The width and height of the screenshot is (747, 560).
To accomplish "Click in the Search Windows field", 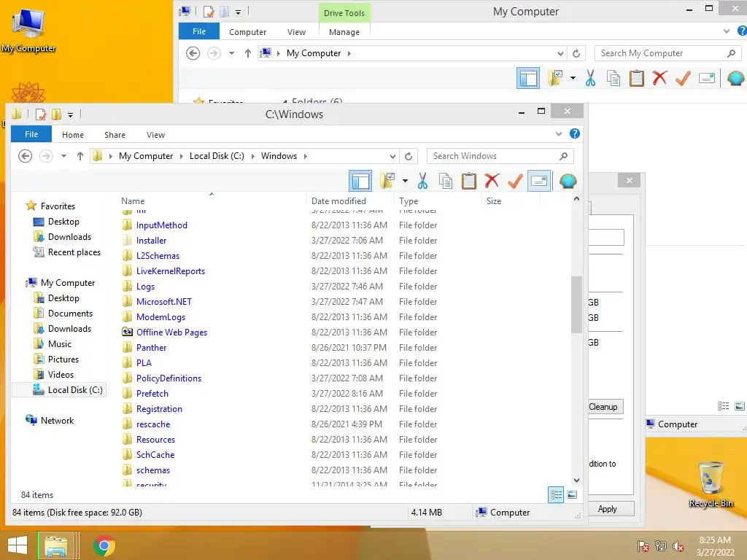I will tap(500, 156).
